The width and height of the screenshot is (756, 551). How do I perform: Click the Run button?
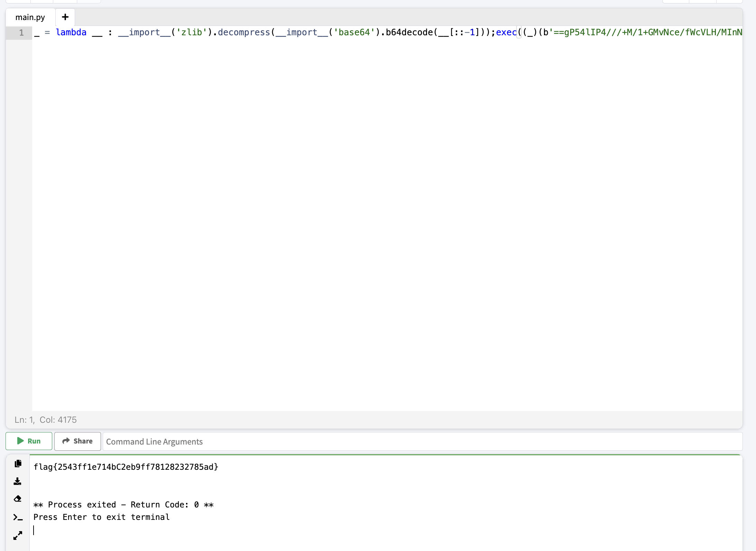[x=29, y=441]
